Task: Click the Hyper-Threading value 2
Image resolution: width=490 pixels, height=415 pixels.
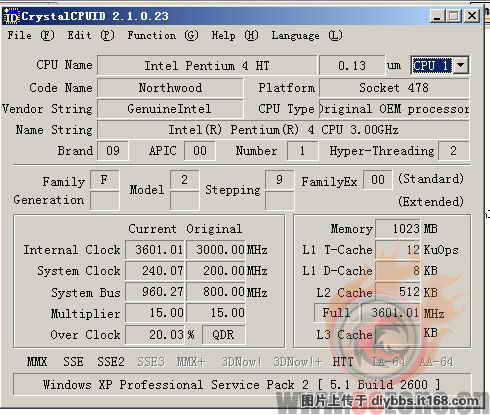Action: [453, 151]
